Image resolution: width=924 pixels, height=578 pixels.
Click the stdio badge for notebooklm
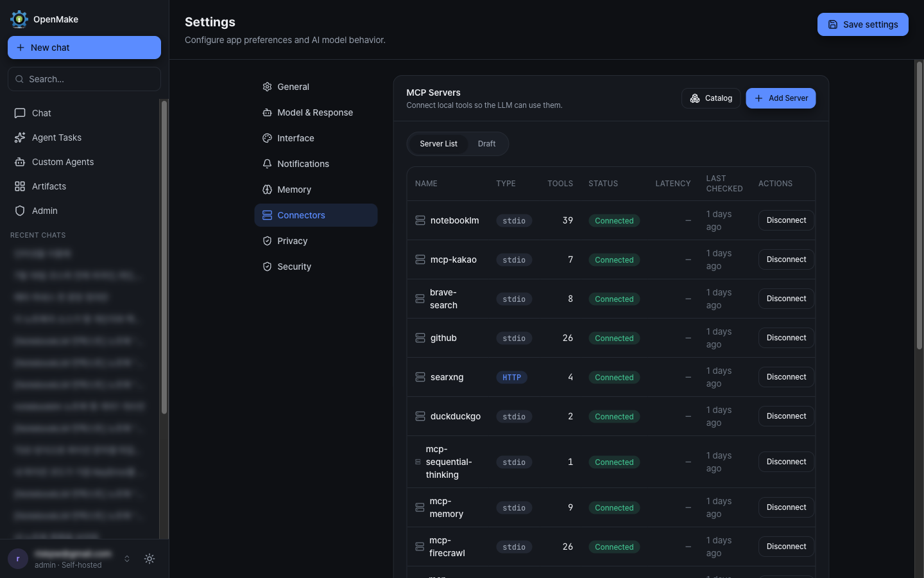tap(514, 221)
